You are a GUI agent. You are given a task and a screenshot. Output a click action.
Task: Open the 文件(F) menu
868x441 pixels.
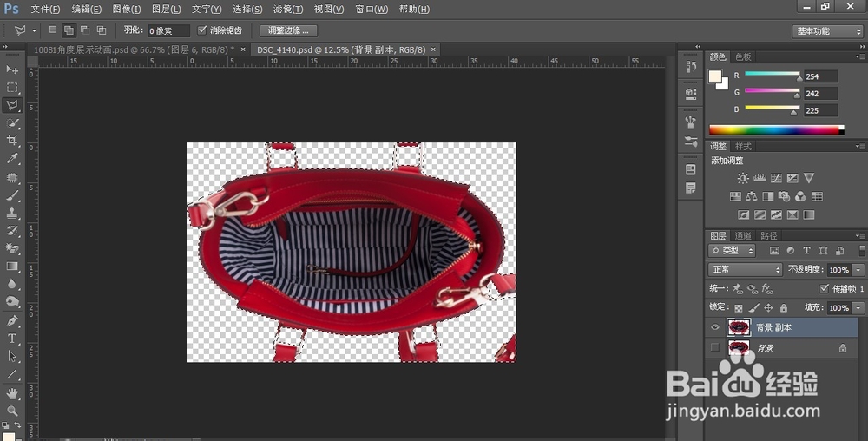coord(45,10)
